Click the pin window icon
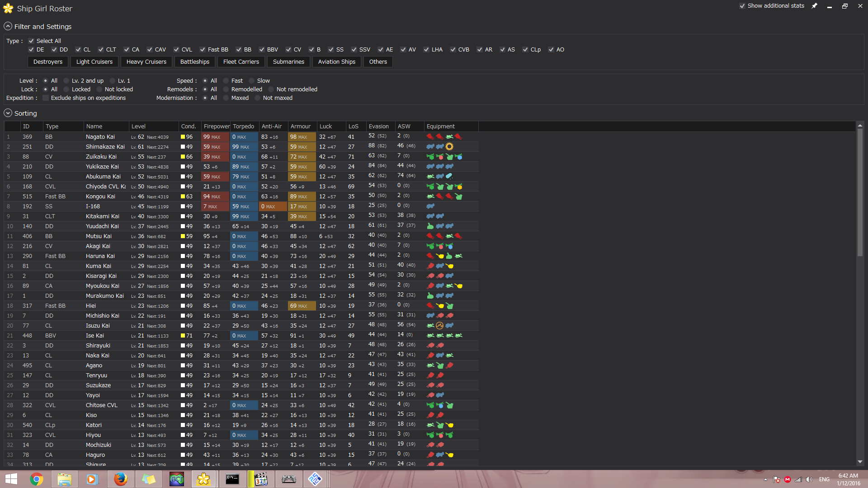Image resolution: width=868 pixels, height=488 pixels. point(814,6)
